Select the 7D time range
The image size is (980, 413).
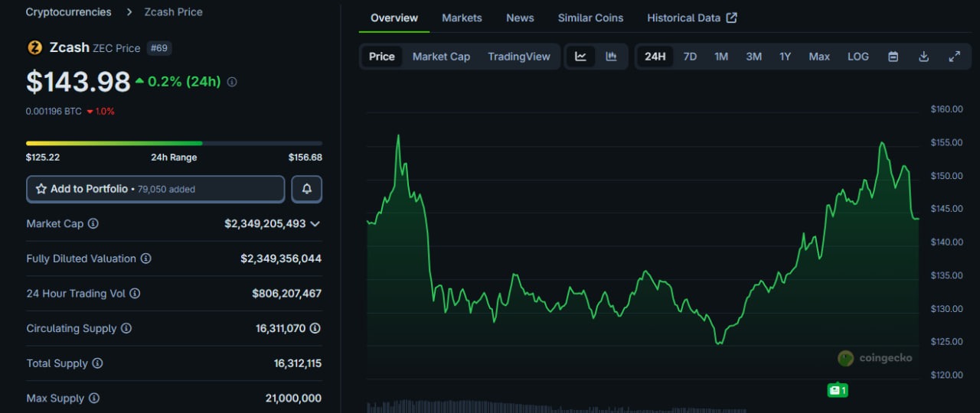click(x=690, y=57)
